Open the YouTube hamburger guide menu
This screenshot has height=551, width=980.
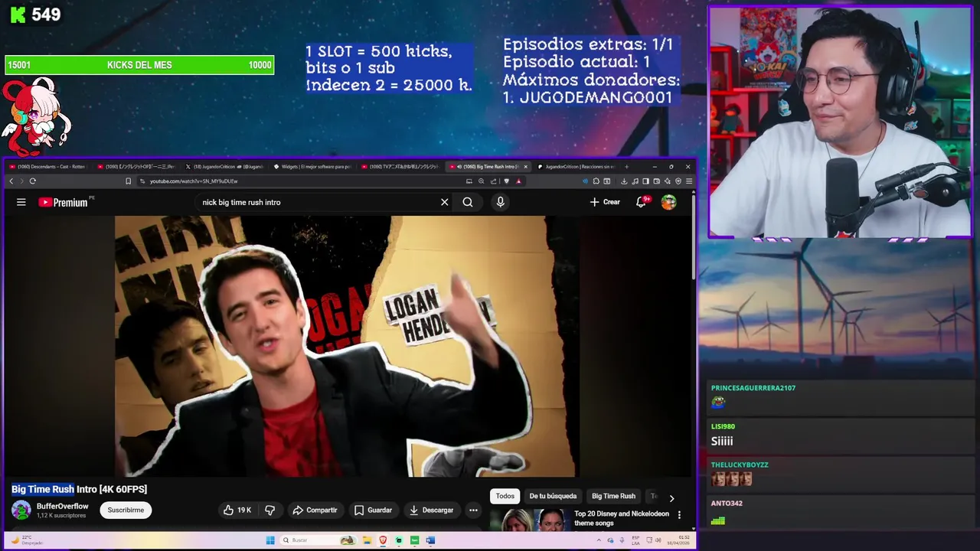coord(21,202)
